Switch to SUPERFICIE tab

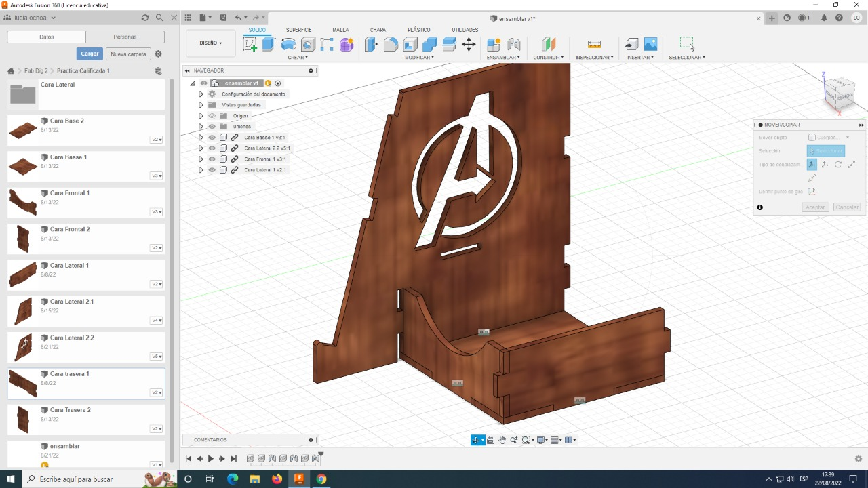point(298,30)
